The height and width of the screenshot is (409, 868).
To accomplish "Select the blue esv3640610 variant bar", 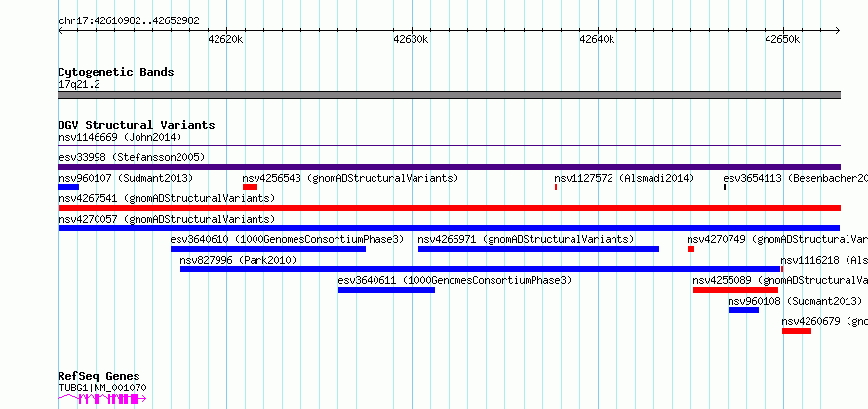I will [268, 249].
